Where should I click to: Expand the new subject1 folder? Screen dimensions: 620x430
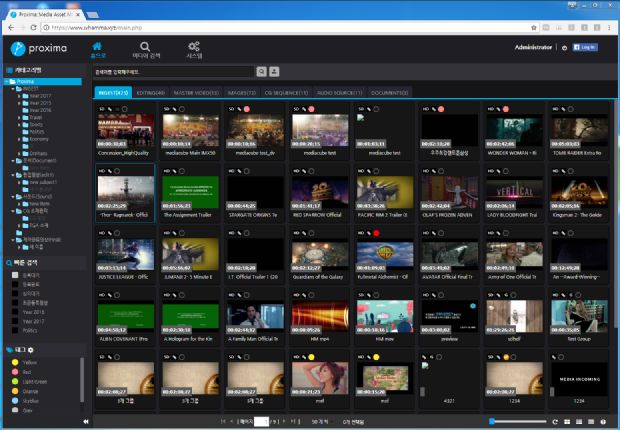[x=19, y=182]
